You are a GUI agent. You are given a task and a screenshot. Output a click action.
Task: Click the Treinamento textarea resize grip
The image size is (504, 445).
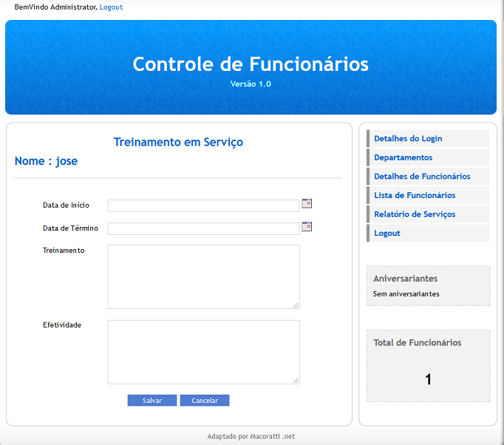(296, 305)
